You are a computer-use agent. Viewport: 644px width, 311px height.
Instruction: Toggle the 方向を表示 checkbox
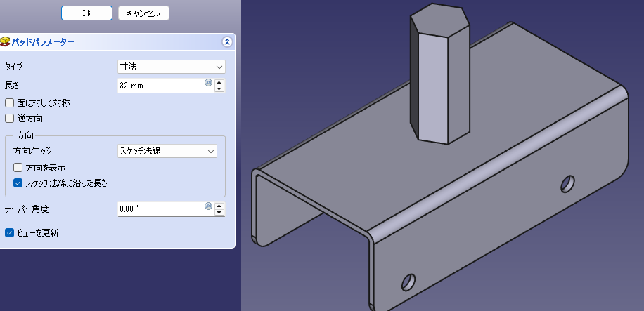click(x=18, y=168)
